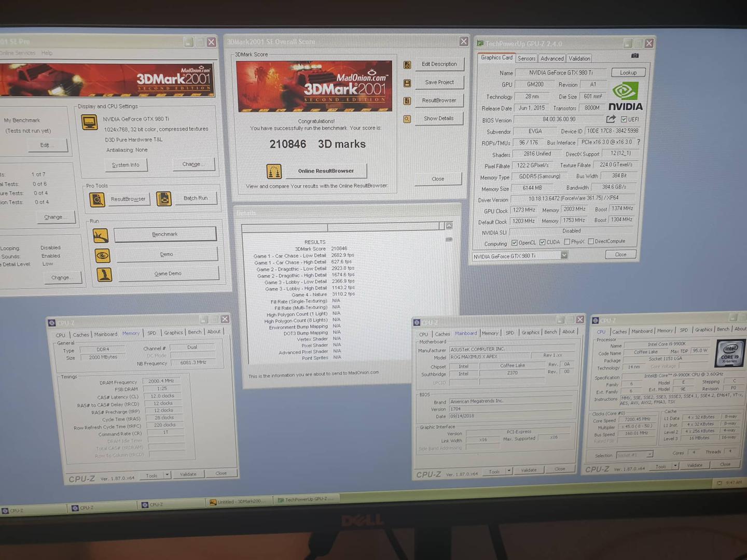The width and height of the screenshot is (747, 560).
Task: Open Tools dropdown arrow in CPU-Z Mainboard window
Action: tap(509, 471)
